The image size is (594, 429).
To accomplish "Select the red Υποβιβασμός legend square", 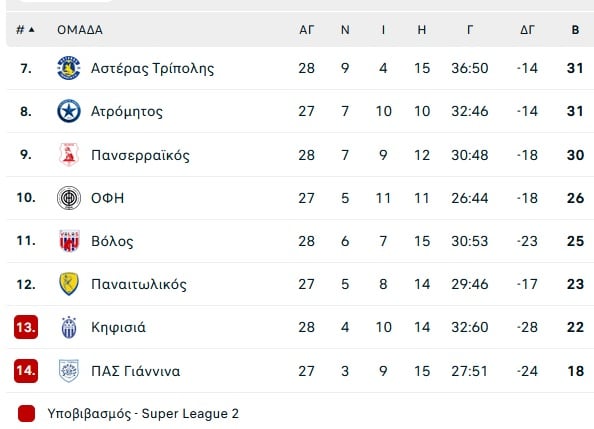I will point(27,413).
